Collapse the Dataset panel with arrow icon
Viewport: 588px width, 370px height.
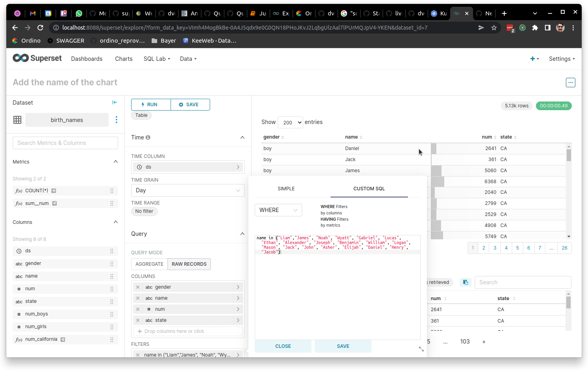(x=115, y=102)
